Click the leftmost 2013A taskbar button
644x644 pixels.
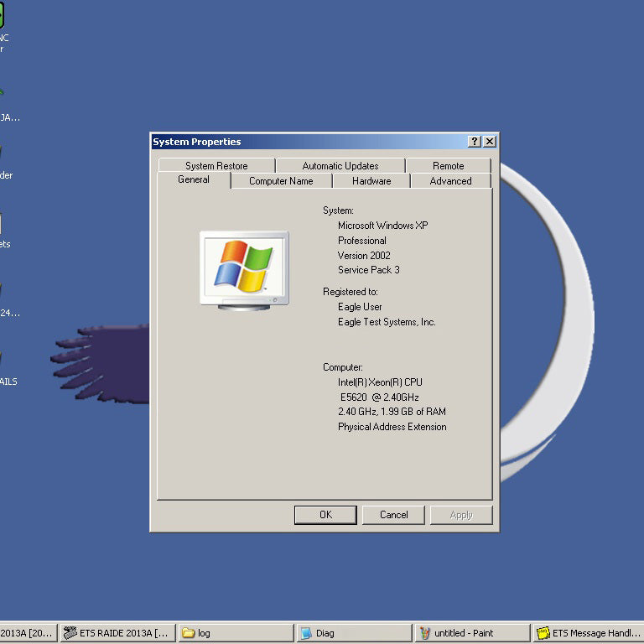tap(28, 633)
